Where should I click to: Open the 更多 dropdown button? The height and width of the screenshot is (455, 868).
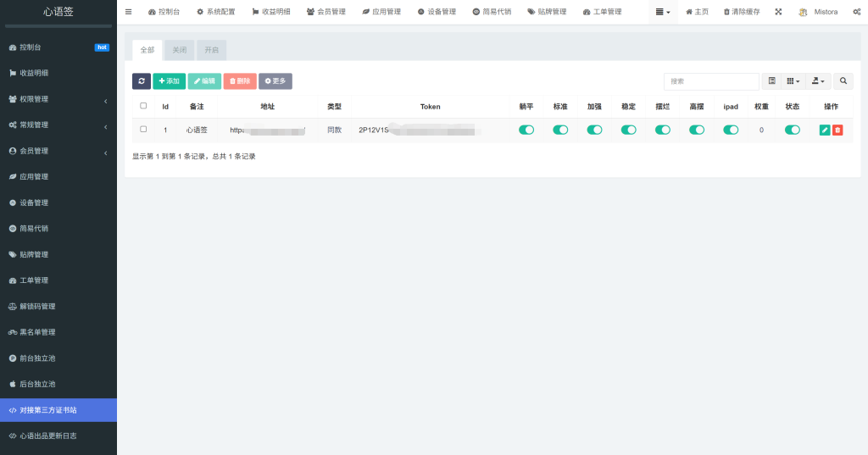[275, 80]
